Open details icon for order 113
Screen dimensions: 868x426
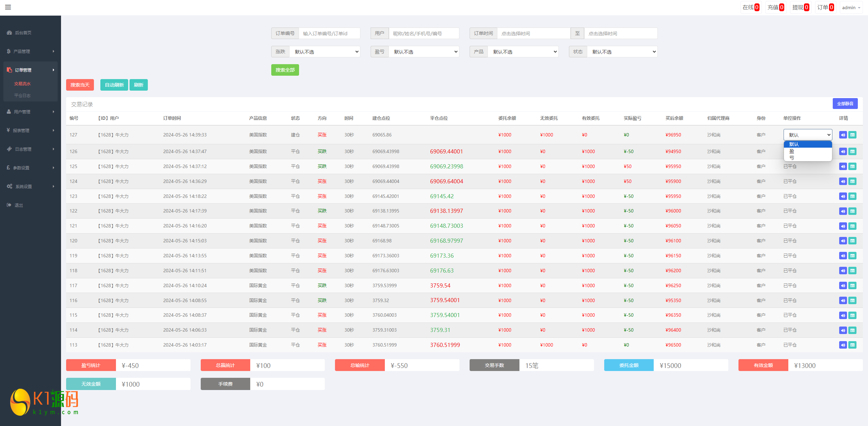coord(852,345)
